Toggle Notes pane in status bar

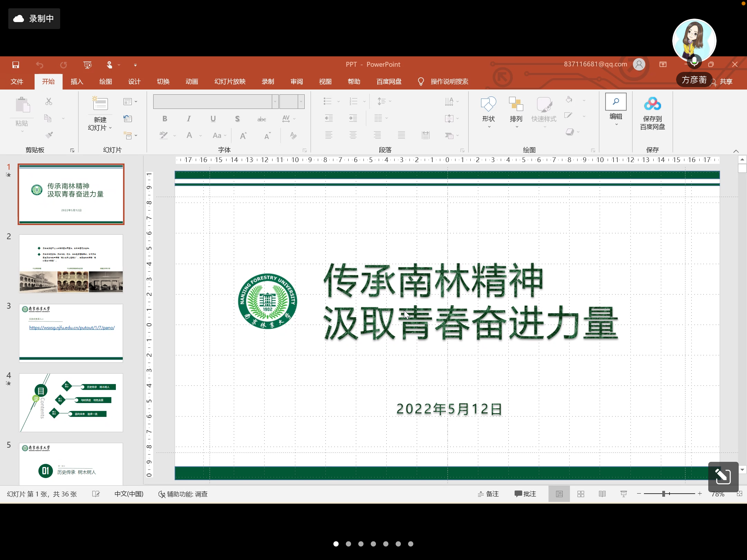(x=488, y=494)
